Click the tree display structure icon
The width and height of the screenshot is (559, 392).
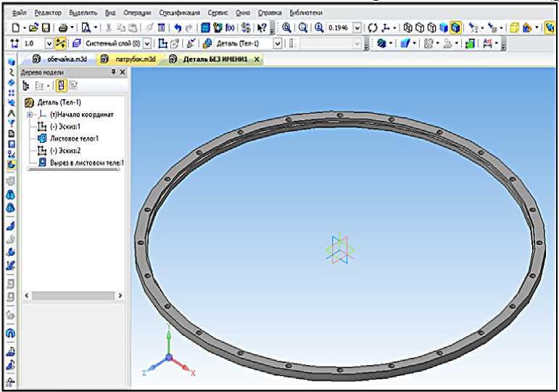(25, 86)
